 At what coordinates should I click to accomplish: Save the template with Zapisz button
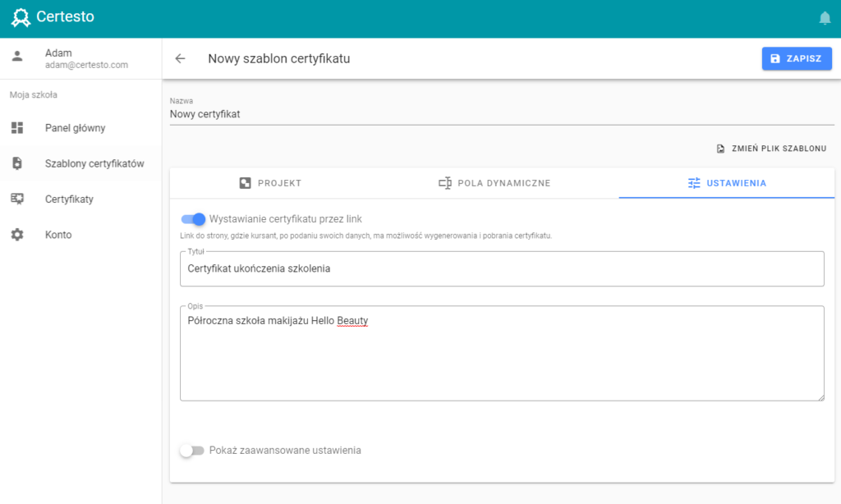coord(797,58)
